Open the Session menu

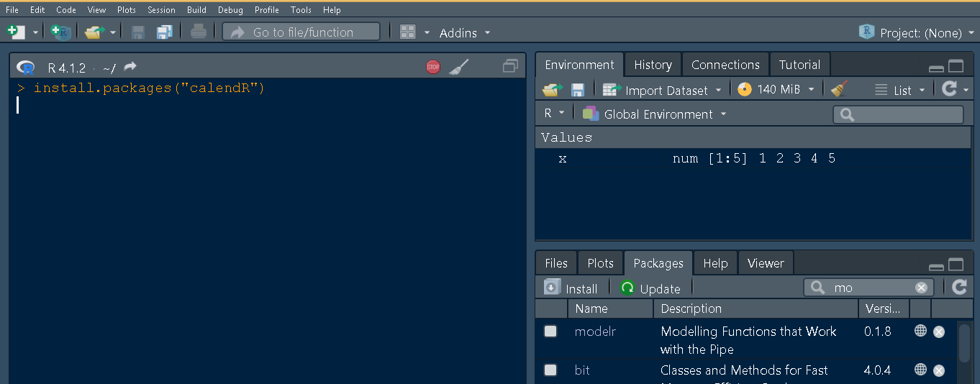pos(161,10)
